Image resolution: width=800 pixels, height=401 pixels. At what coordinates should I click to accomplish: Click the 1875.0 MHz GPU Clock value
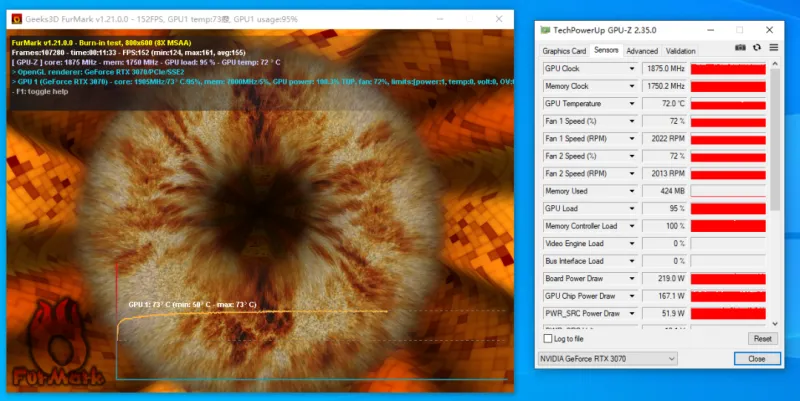click(x=664, y=69)
